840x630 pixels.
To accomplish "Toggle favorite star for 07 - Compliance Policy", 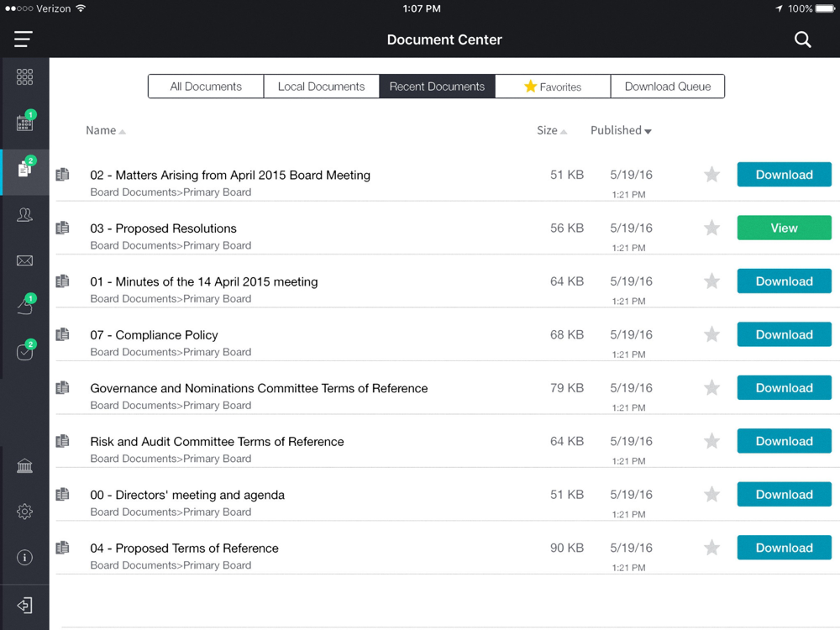I will point(711,335).
